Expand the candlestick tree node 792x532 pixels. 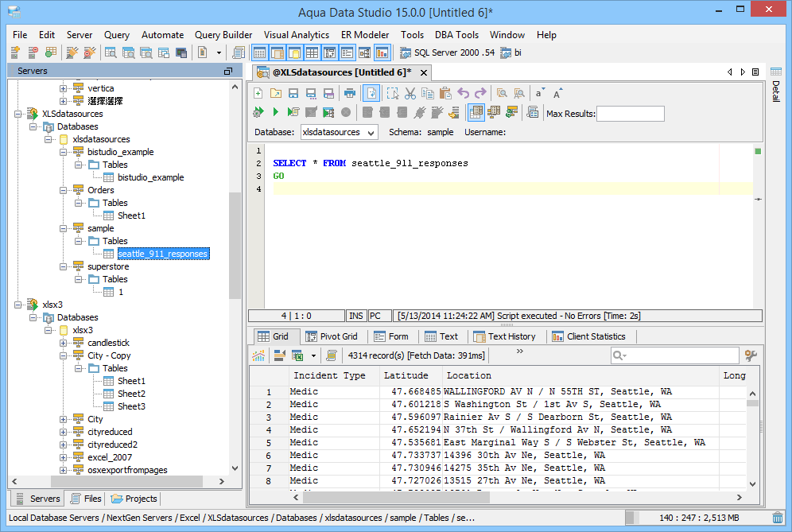63,343
